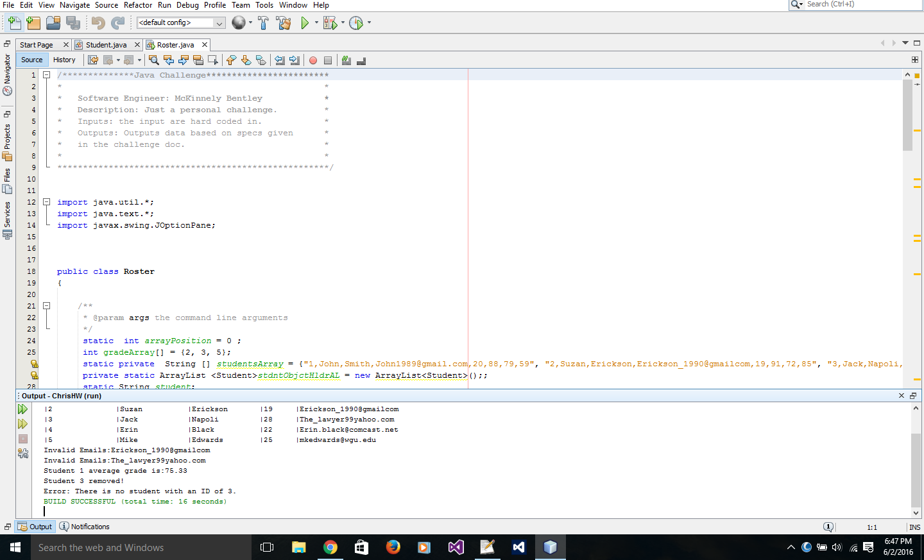This screenshot has height=560, width=924.
Task: Find the next occurrence in the editor
Action: 184,60
